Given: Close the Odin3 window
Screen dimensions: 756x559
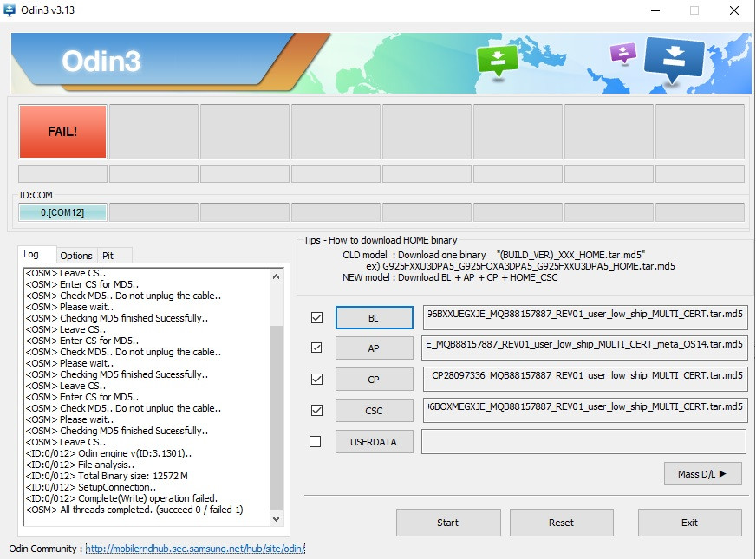Looking at the screenshot, I should (733, 10).
